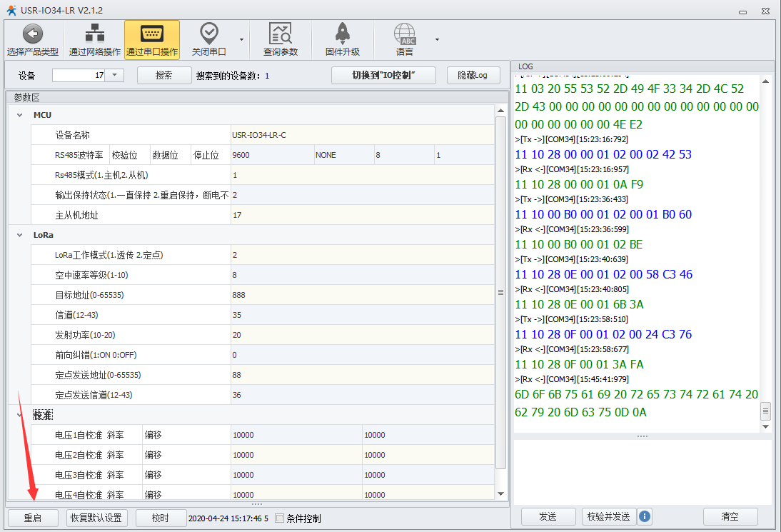Click the 关闭串口 checkmark icon
This screenshot has width=781, height=532.
(x=209, y=34)
